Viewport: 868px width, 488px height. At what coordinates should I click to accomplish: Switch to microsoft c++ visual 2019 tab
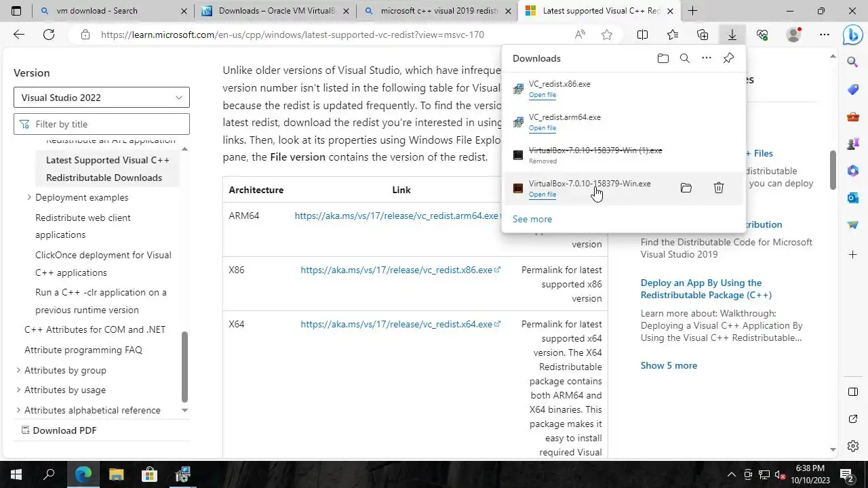(x=437, y=11)
